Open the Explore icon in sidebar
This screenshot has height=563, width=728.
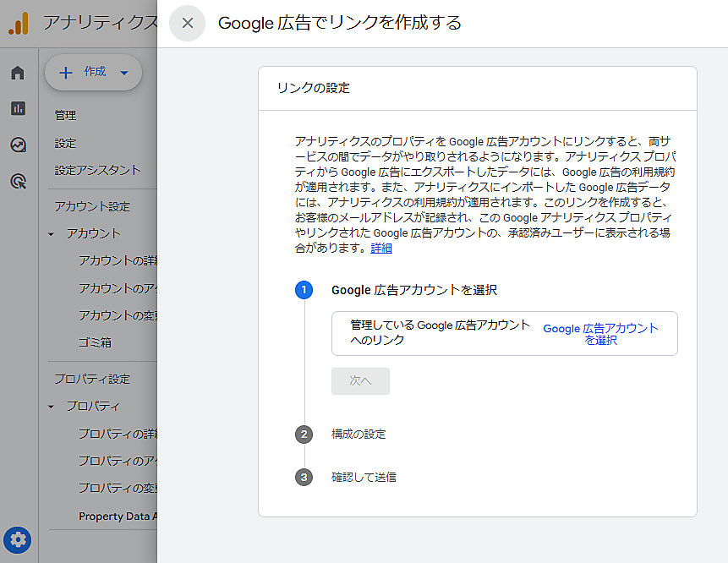(x=18, y=145)
